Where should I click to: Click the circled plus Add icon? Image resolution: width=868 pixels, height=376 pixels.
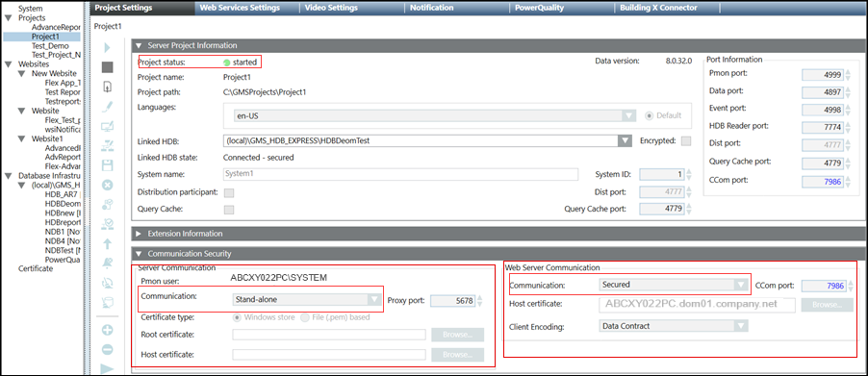(108, 330)
